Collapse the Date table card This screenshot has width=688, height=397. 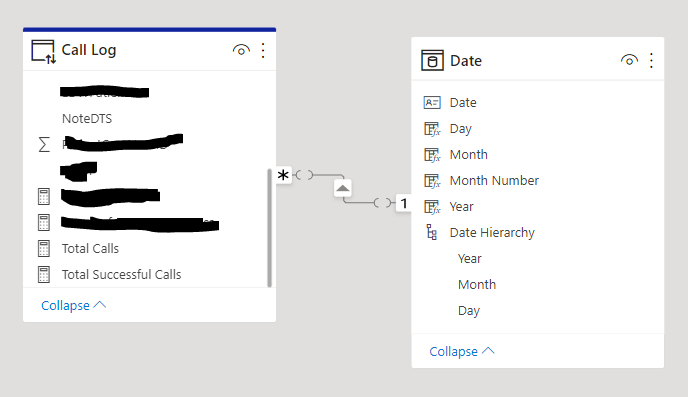tap(462, 351)
